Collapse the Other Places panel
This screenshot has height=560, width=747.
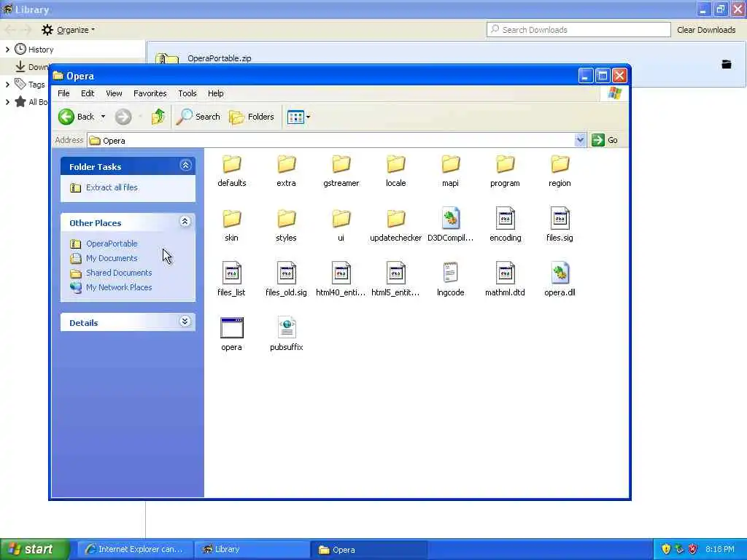185,222
